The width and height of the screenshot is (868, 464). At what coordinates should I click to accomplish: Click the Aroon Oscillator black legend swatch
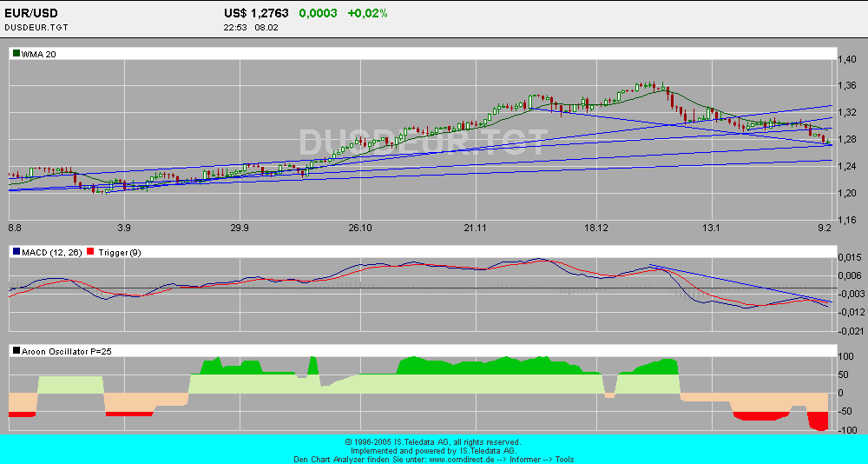coord(16,351)
